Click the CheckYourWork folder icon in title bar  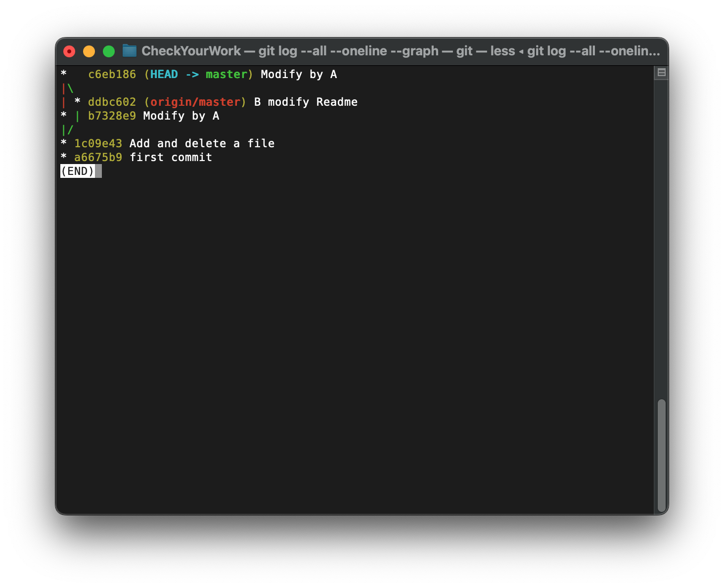point(129,51)
